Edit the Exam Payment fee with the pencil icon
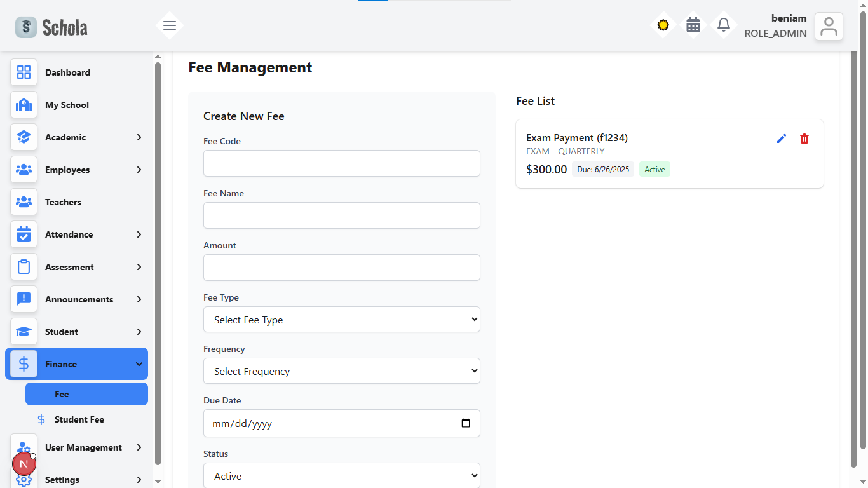This screenshot has height=488, width=868. (x=781, y=138)
